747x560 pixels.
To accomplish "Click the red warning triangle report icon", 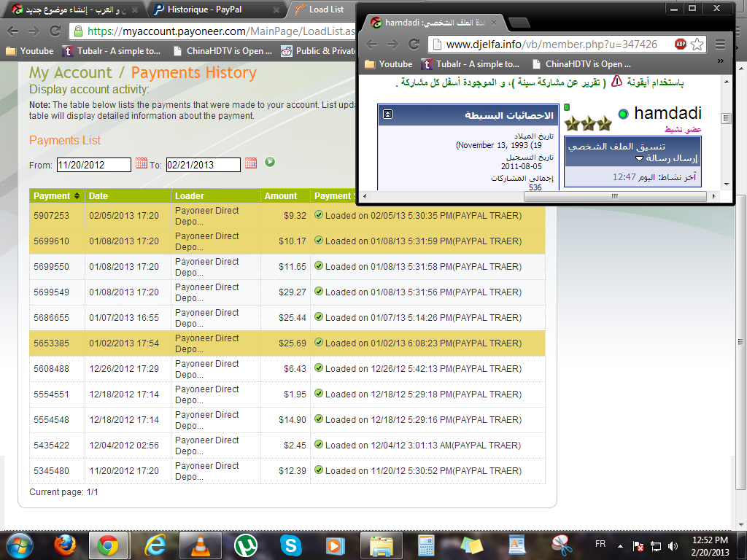I will pyautogui.click(x=616, y=81).
